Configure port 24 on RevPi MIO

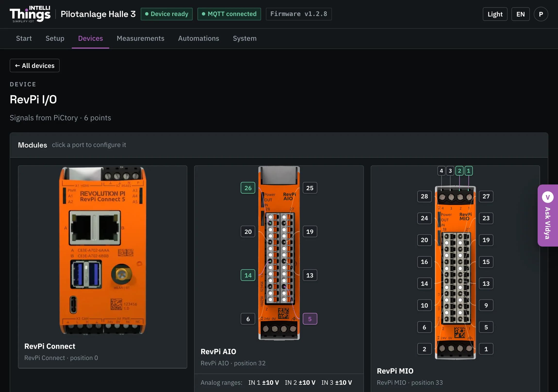(x=424, y=218)
